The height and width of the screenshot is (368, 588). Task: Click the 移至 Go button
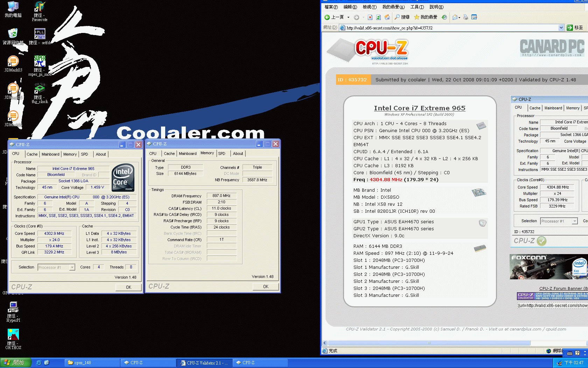[575, 28]
